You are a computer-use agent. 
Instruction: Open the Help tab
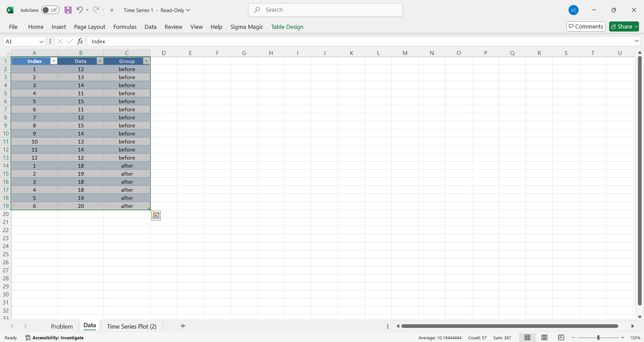click(216, 27)
